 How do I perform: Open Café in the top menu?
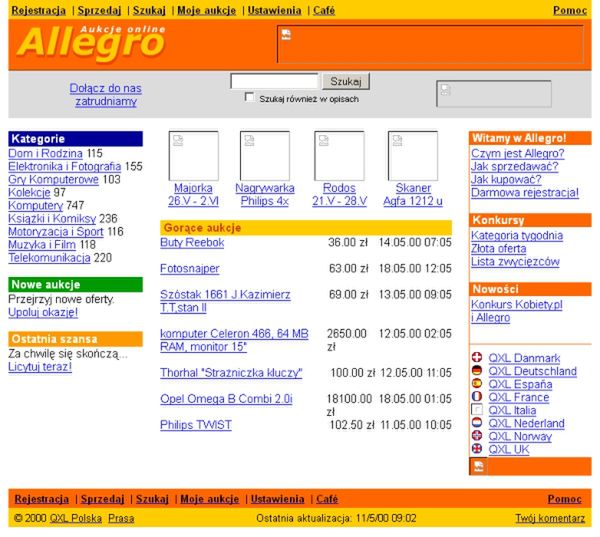(x=324, y=10)
